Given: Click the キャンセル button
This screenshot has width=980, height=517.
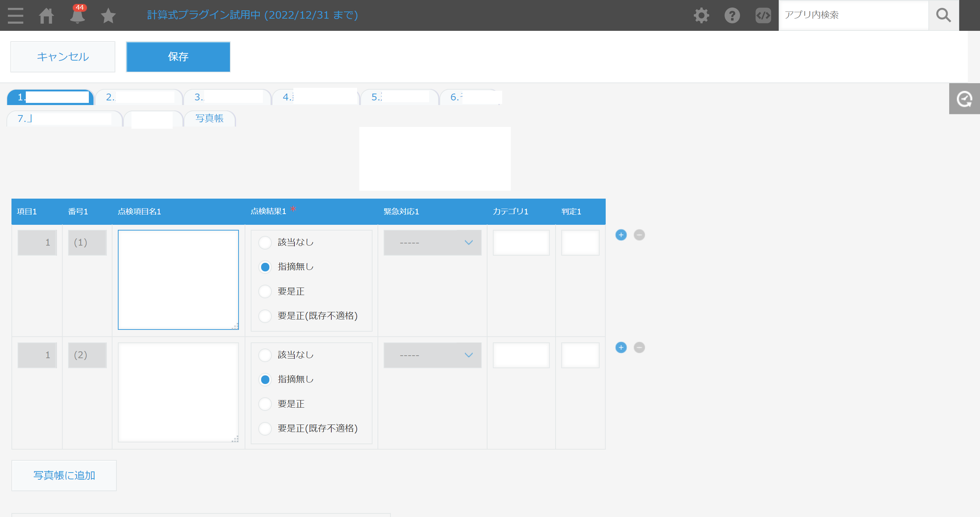Looking at the screenshot, I should point(63,57).
